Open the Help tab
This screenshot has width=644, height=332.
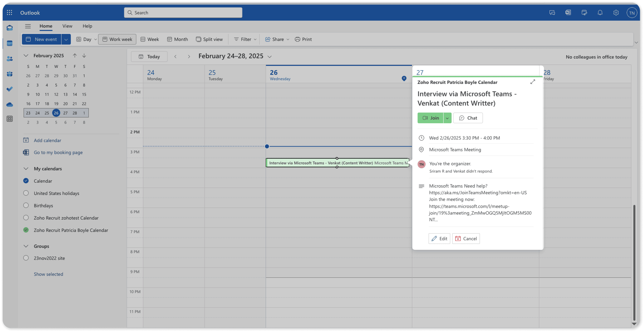click(87, 26)
